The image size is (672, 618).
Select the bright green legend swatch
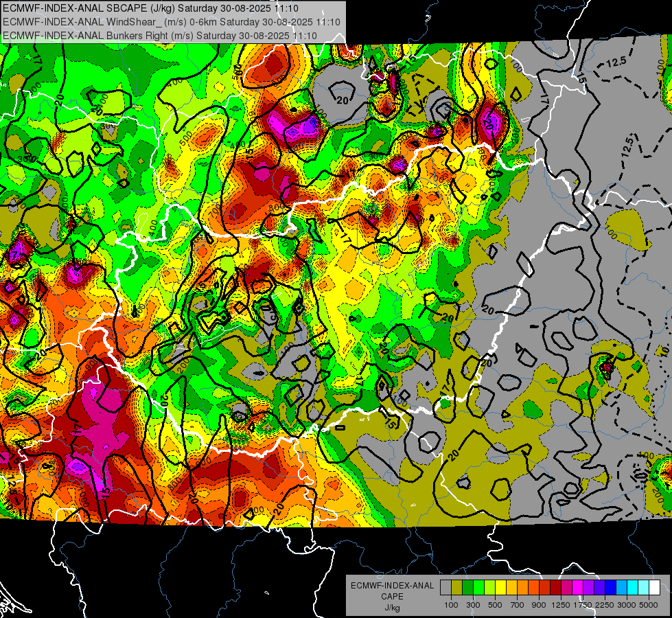click(x=478, y=588)
